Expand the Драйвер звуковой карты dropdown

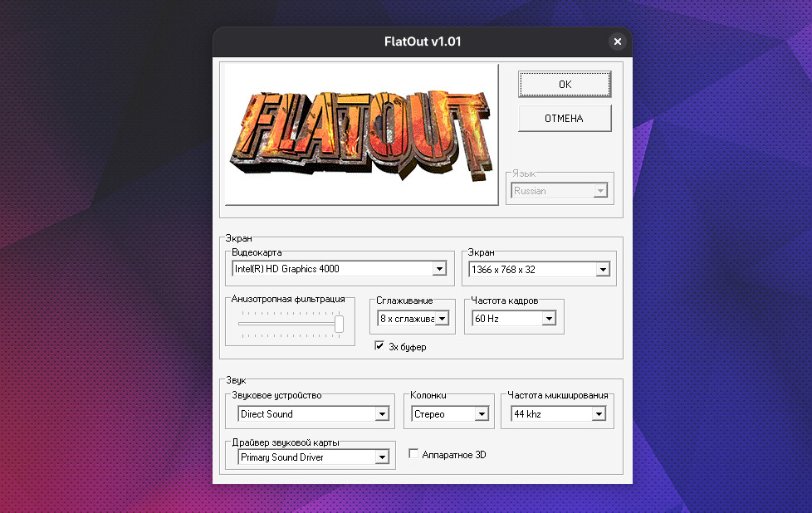coord(382,457)
